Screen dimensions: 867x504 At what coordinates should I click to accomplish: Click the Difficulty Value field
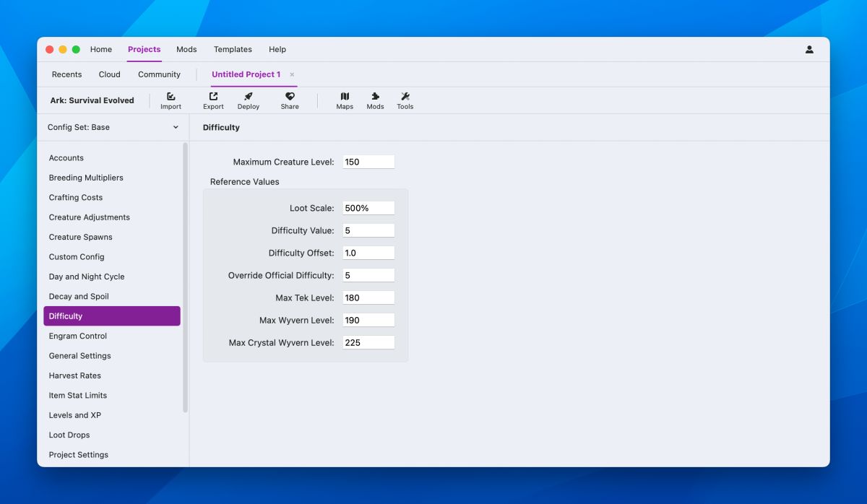(x=368, y=230)
